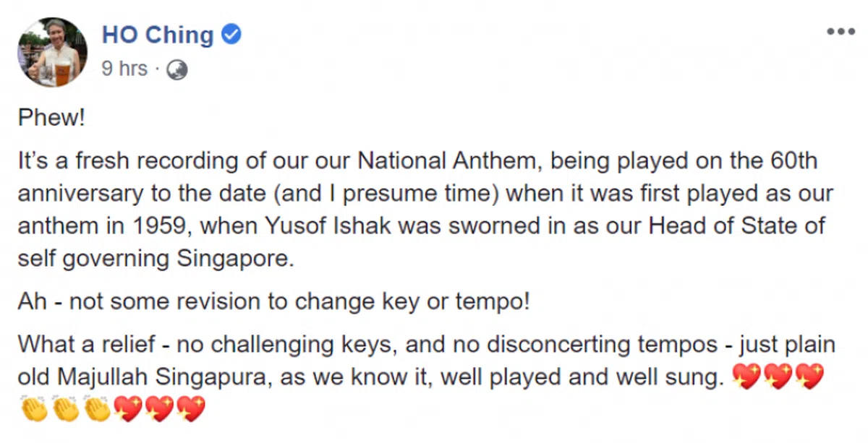
Task: Click the globe public privacy icon
Action: (x=176, y=69)
